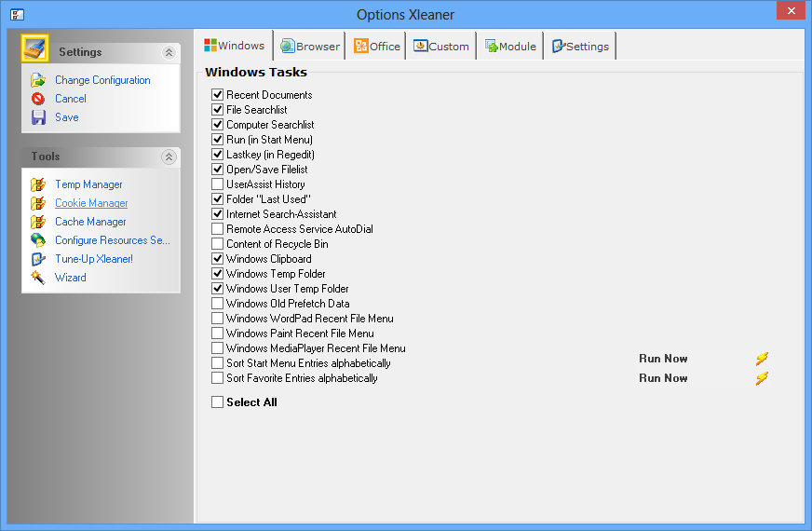Open Configure Resources Se... link
Screen dimensions: 812x531
[113, 240]
